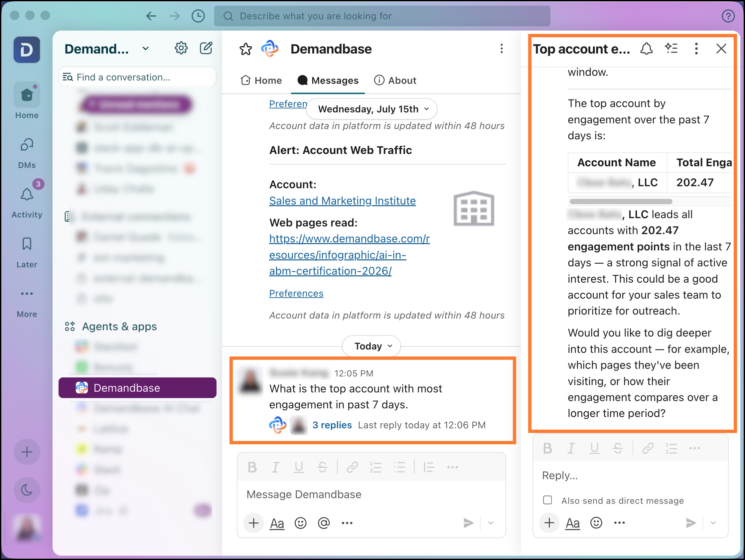Screen dimensions: 745x560
Task: Open emoji picker in thread reply
Action: (596, 523)
